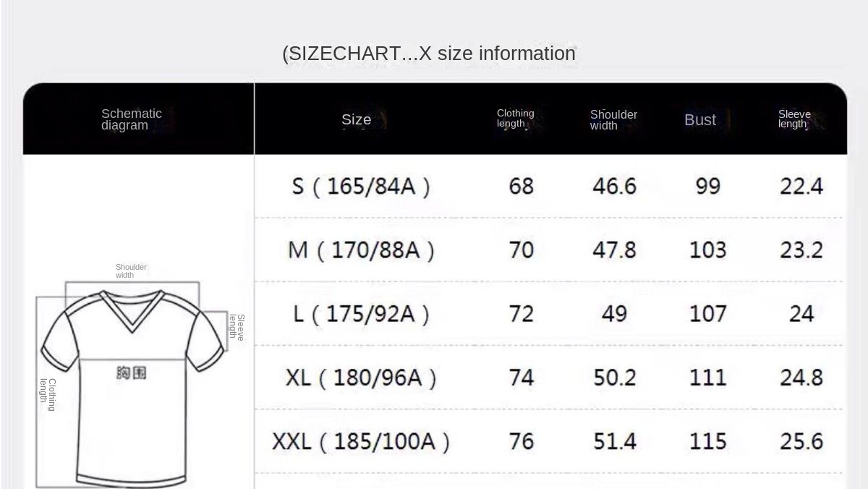The width and height of the screenshot is (868, 489).
Task: Select the M (170/88A) size row label
Action: [361, 250]
